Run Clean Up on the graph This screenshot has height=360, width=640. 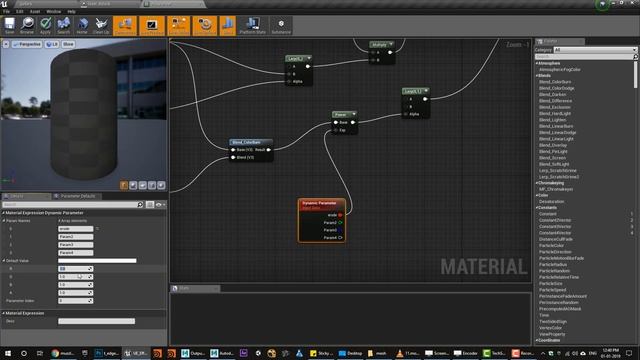(101, 25)
